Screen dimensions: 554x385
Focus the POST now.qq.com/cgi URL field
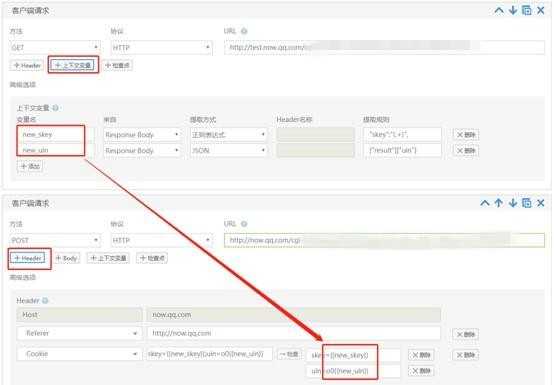click(384, 240)
